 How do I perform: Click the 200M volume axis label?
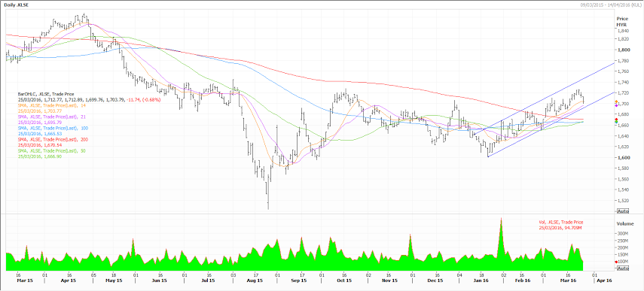(x=623, y=247)
